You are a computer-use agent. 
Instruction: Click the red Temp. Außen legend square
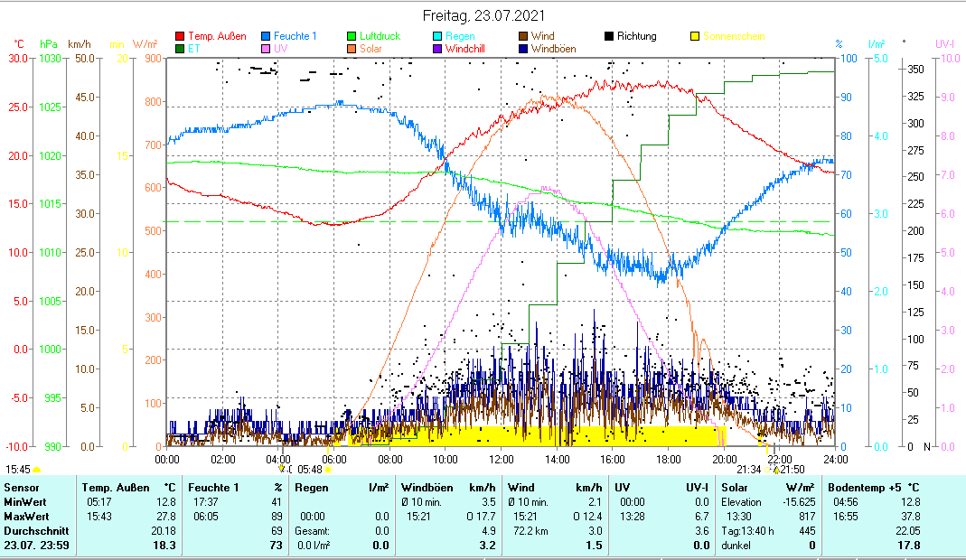[x=180, y=37]
